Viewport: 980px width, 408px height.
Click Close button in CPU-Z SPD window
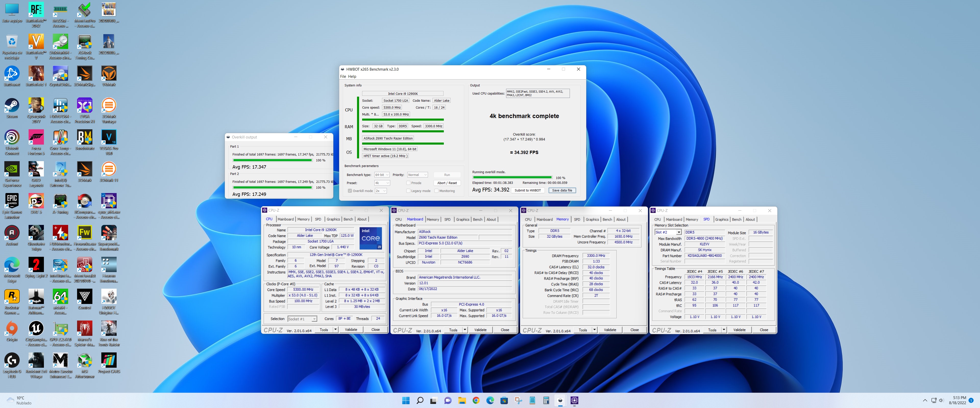pos(764,330)
